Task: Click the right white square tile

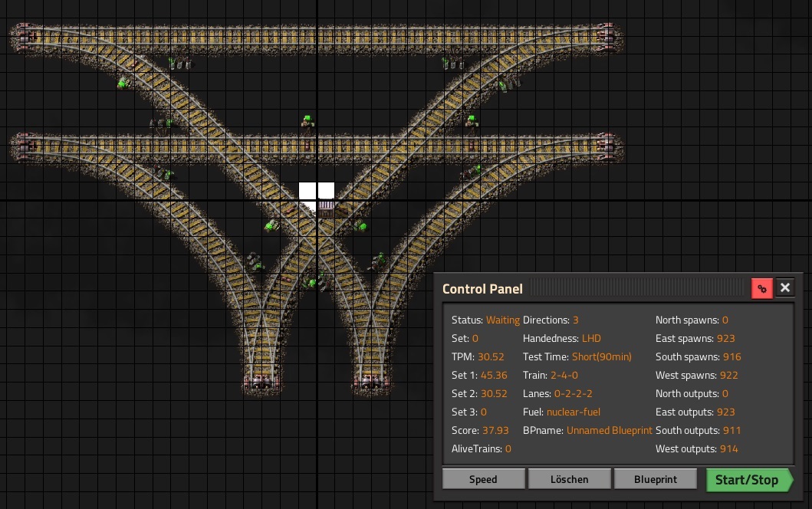Action: [x=326, y=191]
